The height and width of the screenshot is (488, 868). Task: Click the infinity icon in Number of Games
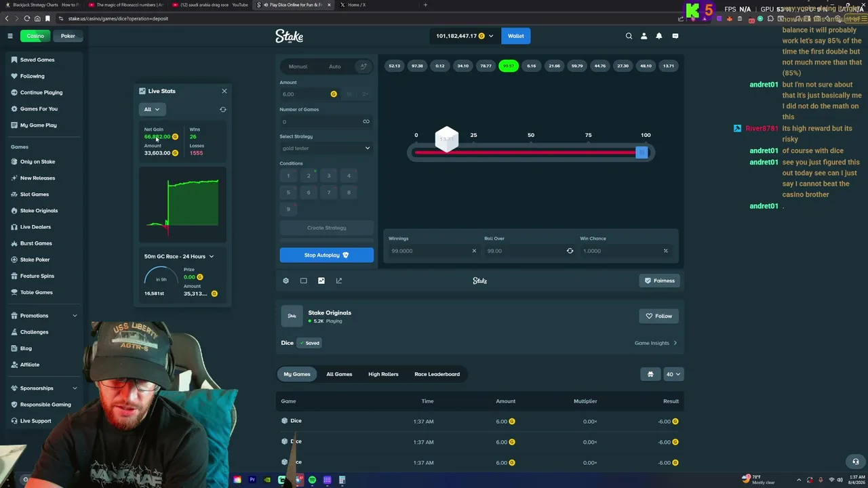(x=366, y=122)
